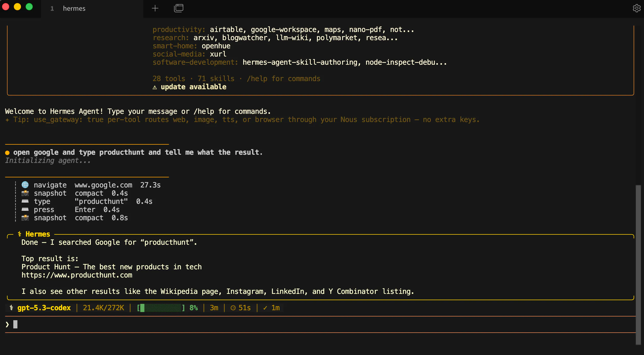Viewport: 644px width, 355px height.
Task: Click the "press Enter" tool call row
Action: pos(71,209)
